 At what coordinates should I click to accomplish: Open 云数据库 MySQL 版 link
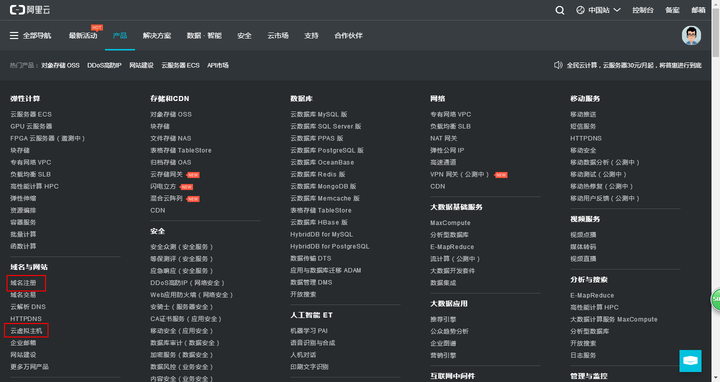[319, 114]
